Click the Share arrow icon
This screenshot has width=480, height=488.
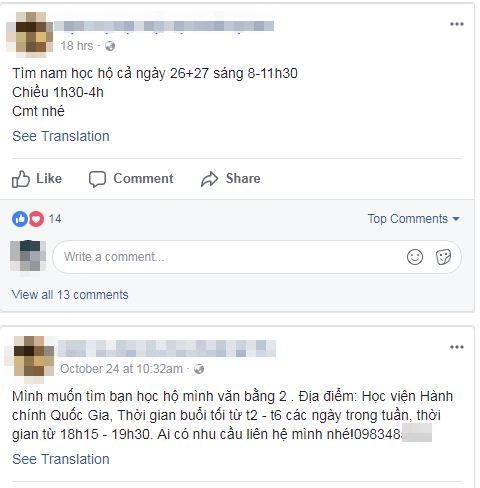point(209,179)
